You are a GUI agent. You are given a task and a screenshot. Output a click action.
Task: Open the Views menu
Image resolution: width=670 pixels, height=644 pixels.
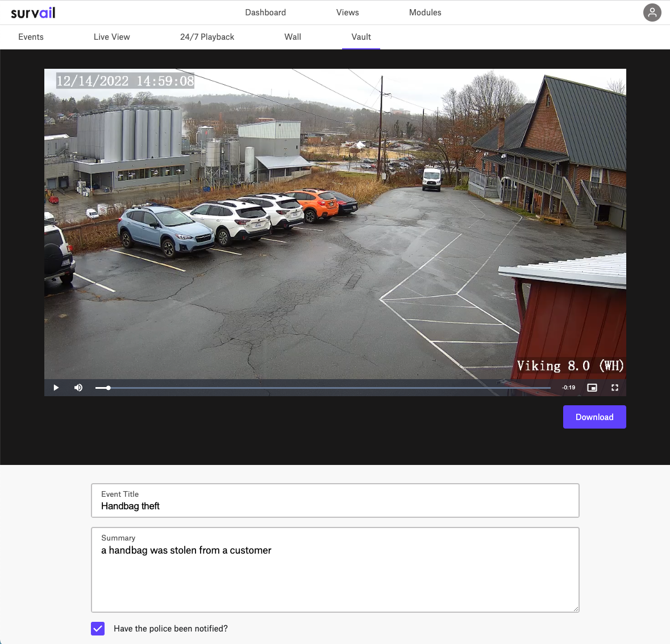pyautogui.click(x=347, y=13)
